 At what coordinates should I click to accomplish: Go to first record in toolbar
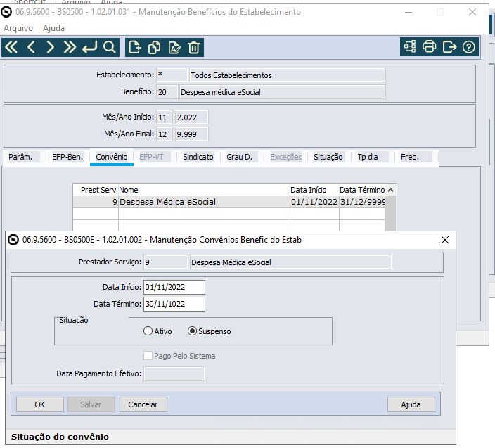pyautogui.click(x=11, y=47)
